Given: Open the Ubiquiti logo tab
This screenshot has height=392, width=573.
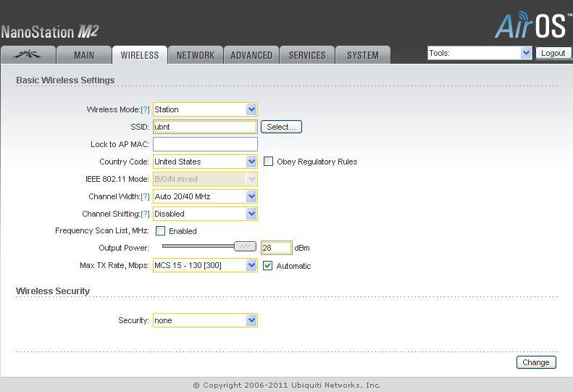Looking at the screenshot, I should pyautogui.click(x=28, y=55).
